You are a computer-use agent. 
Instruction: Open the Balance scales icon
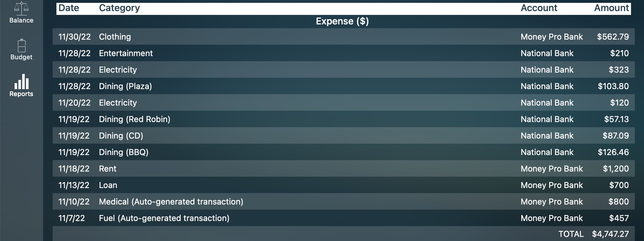tap(21, 9)
